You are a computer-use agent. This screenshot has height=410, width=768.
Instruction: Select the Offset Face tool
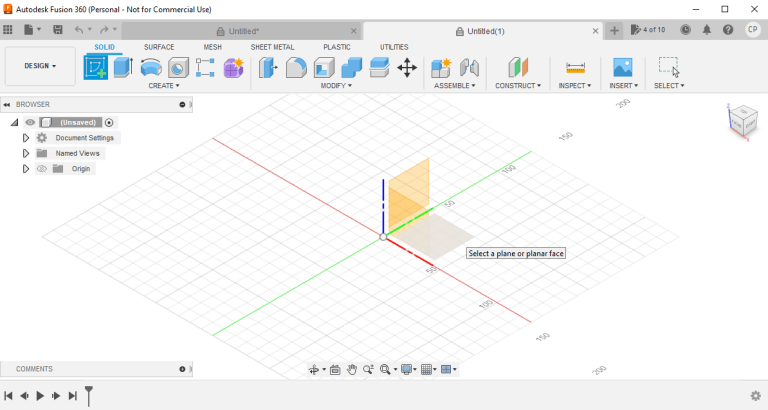(380, 67)
